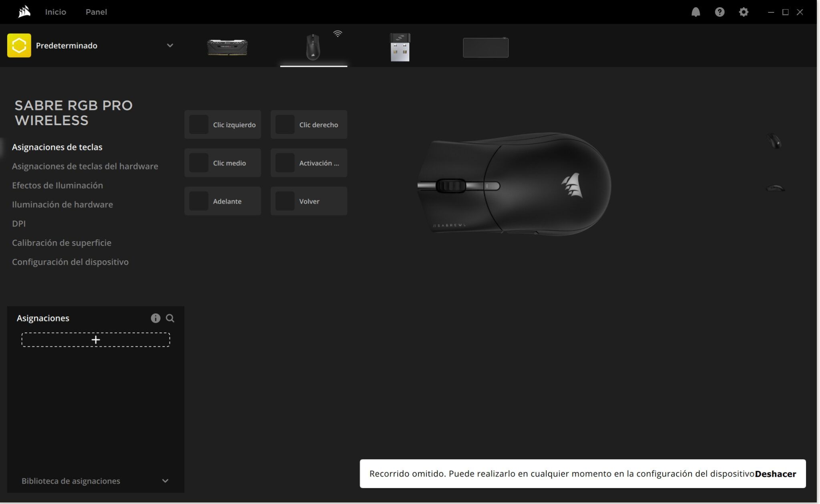
Task: Go to the Panel tab
Action: click(x=96, y=12)
